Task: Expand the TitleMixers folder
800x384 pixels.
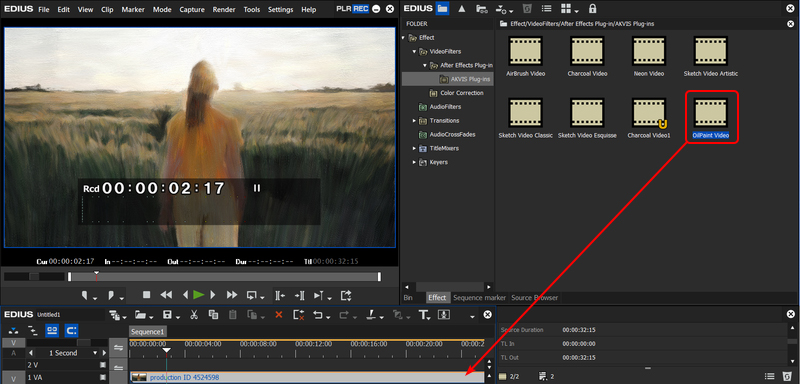Action: click(414, 148)
